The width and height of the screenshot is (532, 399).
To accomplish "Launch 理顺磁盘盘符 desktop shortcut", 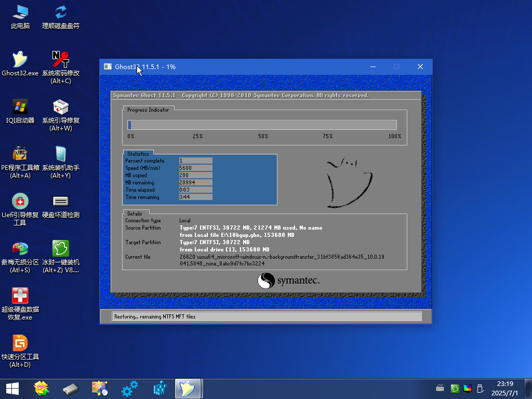I will point(61,17).
